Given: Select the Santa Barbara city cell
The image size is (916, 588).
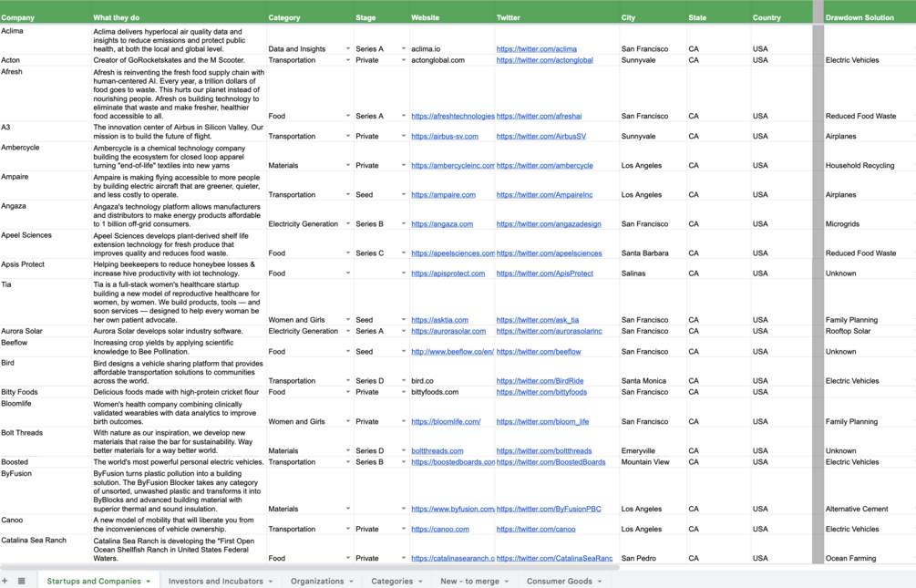Looking at the screenshot, I should click(x=653, y=244).
